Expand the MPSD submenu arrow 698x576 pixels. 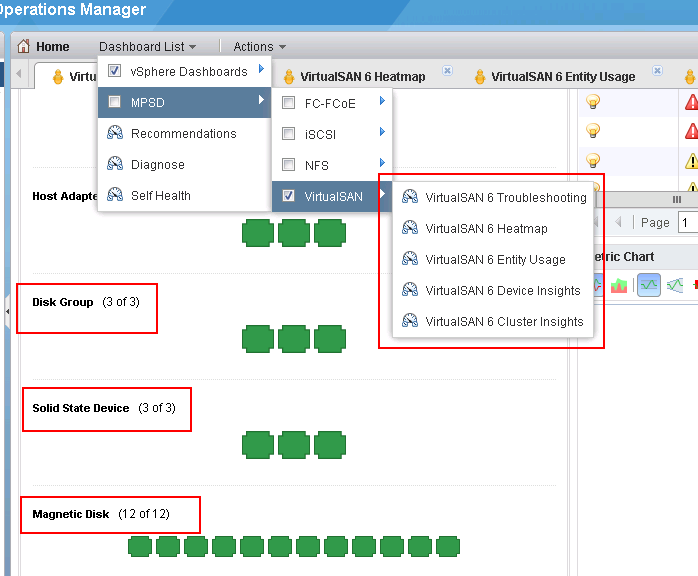pyautogui.click(x=261, y=100)
